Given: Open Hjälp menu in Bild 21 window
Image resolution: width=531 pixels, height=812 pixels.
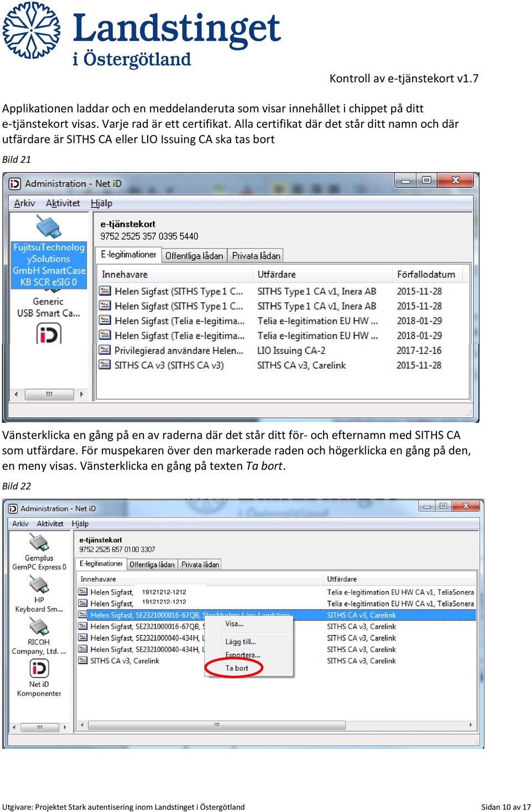Looking at the screenshot, I should [x=101, y=203].
